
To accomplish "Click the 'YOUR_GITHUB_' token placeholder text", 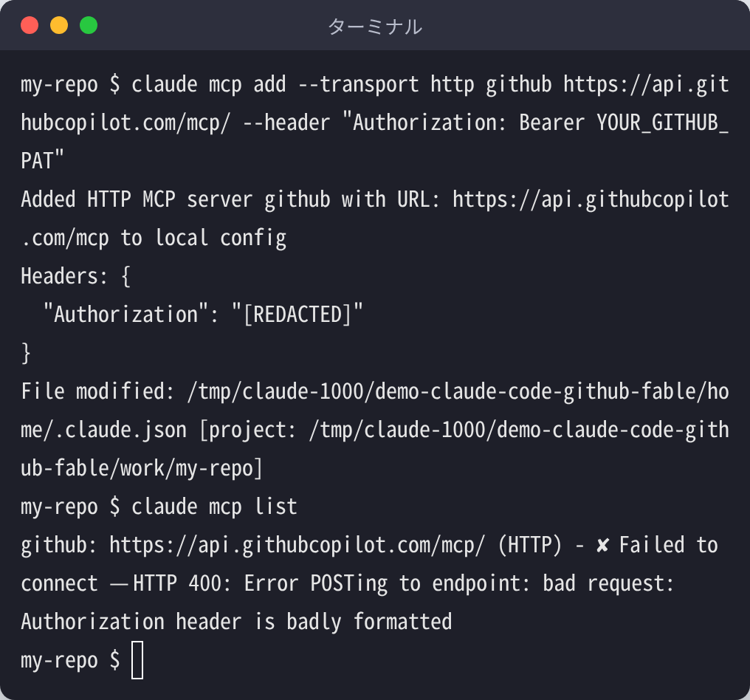I will 662,123.
